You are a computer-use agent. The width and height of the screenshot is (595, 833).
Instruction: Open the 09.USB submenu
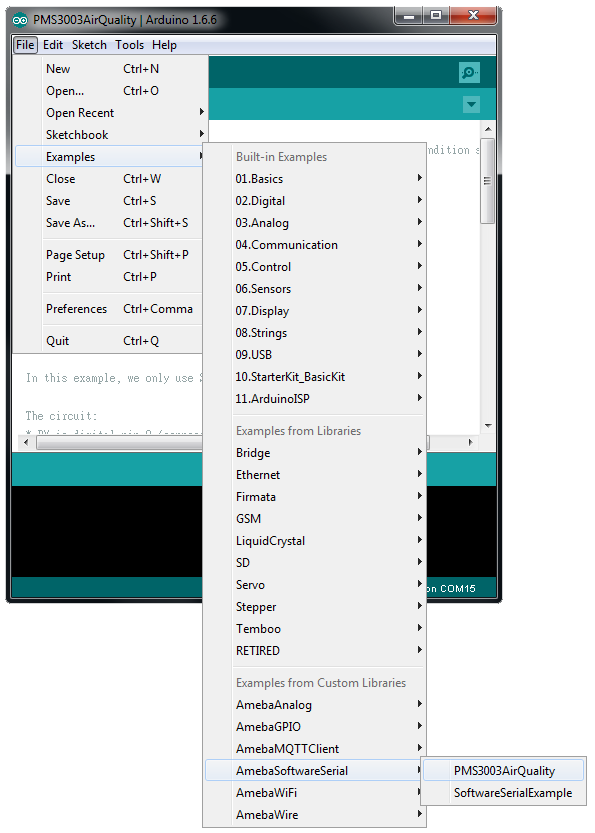(x=315, y=355)
